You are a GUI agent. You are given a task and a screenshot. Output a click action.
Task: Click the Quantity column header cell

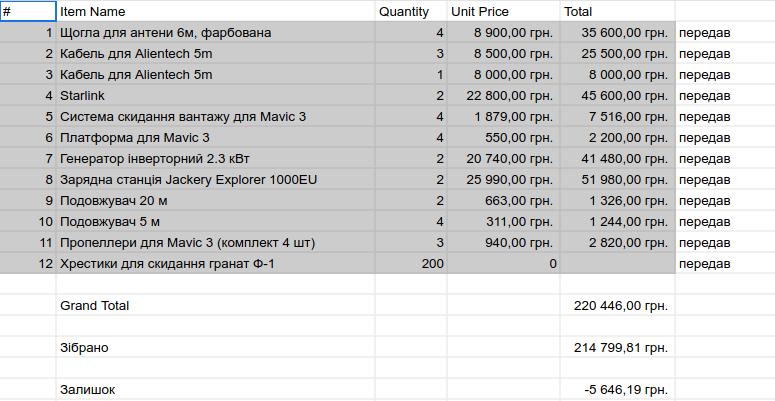410,12
